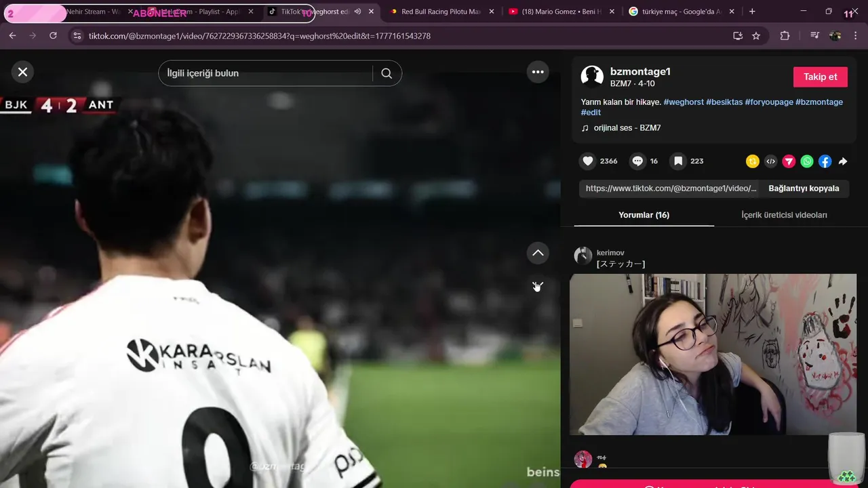The height and width of the screenshot is (488, 868).
Task: Share the video on Facebook
Action: [825, 161]
